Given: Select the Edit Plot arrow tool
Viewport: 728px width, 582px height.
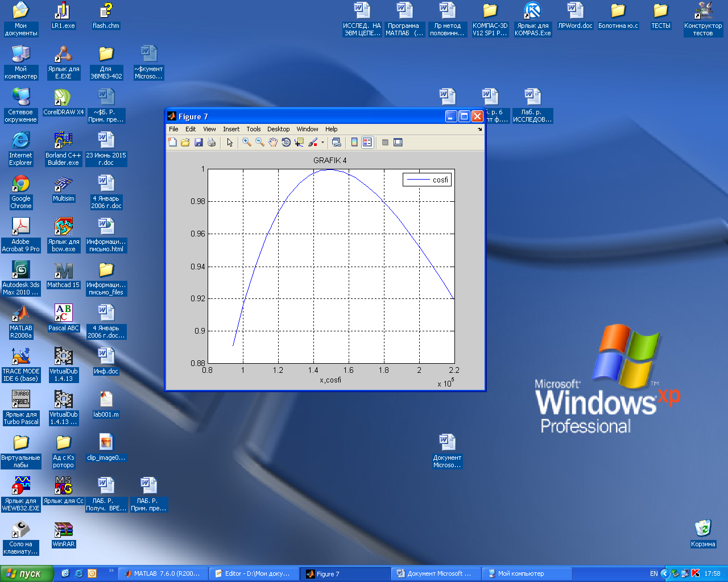Looking at the screenshot, I should point(230,142).
